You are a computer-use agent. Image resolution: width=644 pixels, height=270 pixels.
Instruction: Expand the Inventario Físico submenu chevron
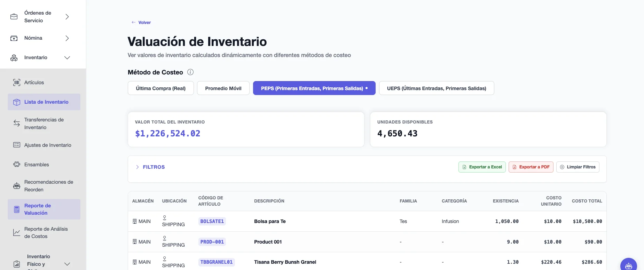(x=67, y=264)
